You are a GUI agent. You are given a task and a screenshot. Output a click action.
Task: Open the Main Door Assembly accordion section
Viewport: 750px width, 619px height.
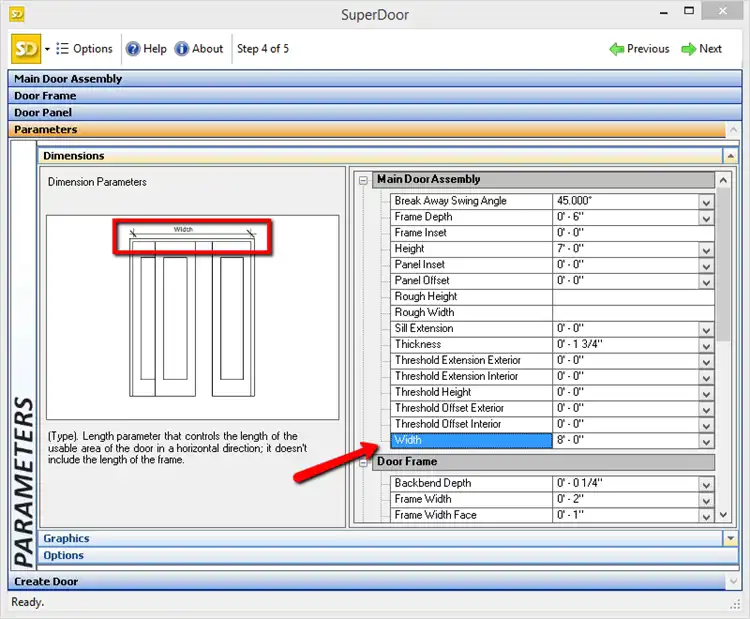(375, 78)
